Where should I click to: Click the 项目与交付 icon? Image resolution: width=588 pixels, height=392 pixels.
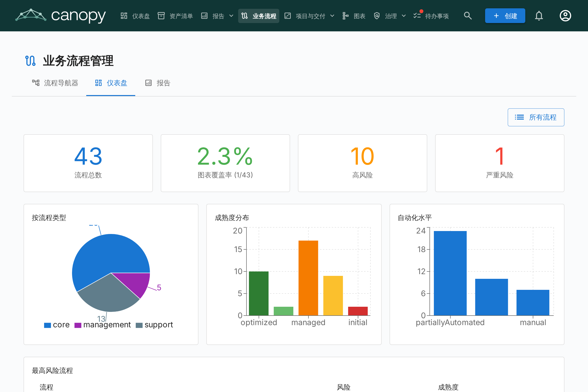[288, 16]
